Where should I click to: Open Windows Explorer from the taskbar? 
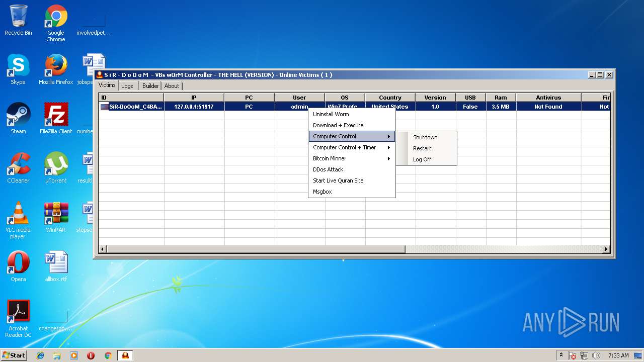point(57,355)
